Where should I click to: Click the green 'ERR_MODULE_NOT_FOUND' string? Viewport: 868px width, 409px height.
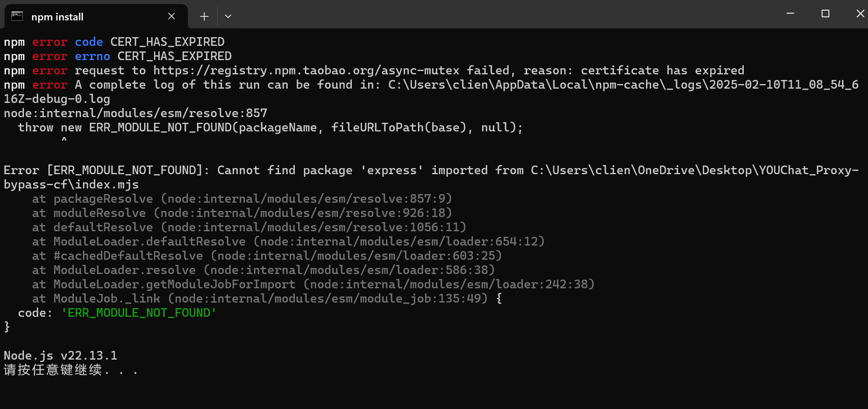click(138, 313)
